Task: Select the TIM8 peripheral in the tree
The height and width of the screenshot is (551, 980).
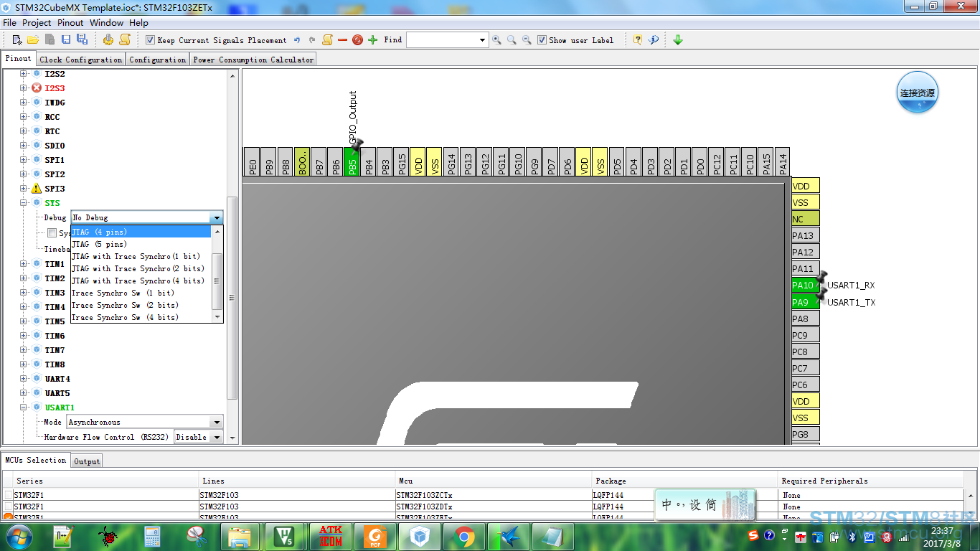Action: (55, 364)
